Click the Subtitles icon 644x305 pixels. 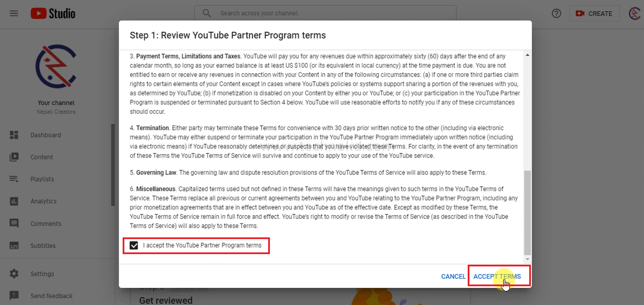pos(14,246)
